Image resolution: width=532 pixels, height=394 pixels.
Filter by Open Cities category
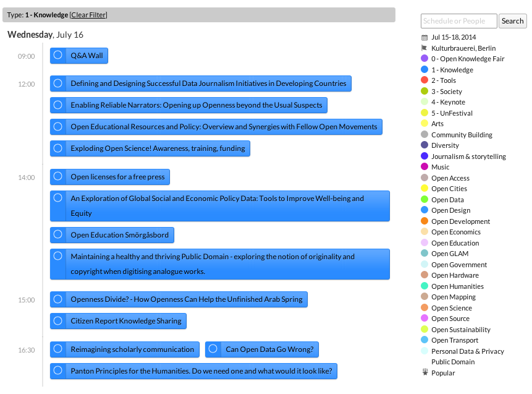[x=449, y=189]
